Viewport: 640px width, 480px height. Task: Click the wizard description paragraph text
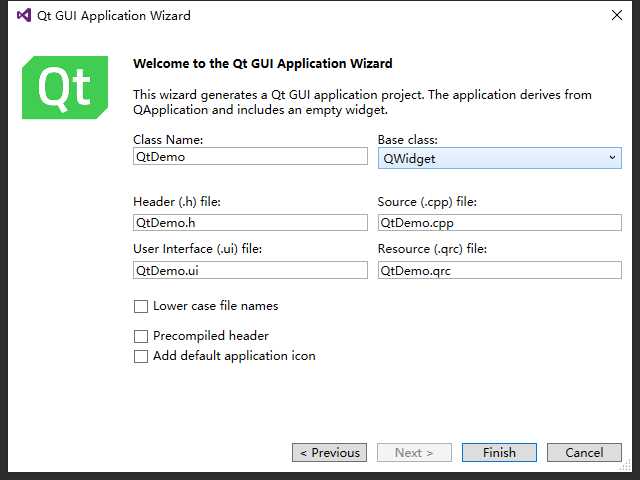362,102
